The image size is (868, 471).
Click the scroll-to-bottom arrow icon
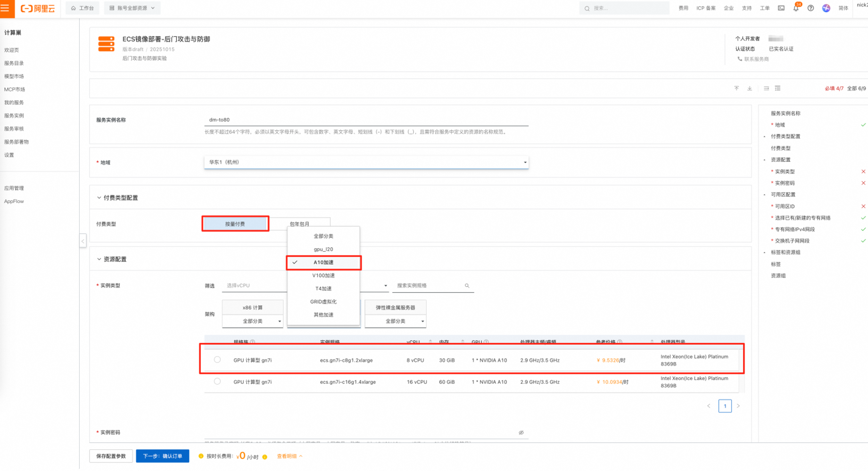tap(750, 88)
